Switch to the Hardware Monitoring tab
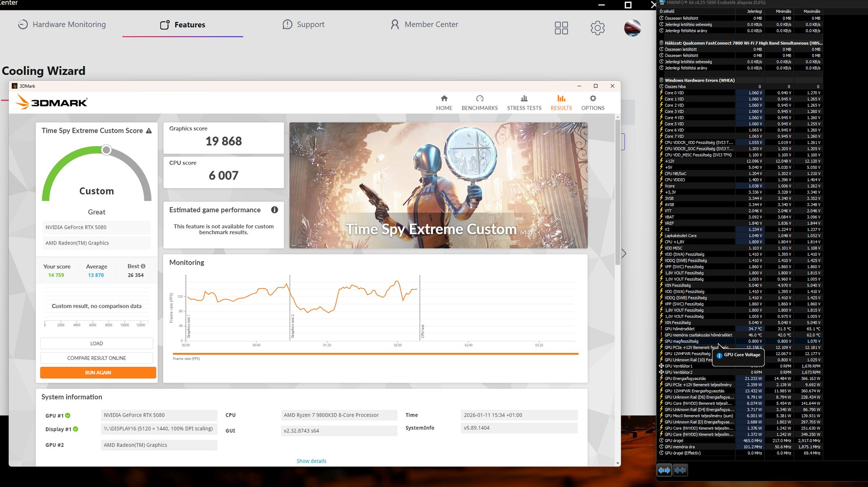868x487 pixels. [62, 24]
